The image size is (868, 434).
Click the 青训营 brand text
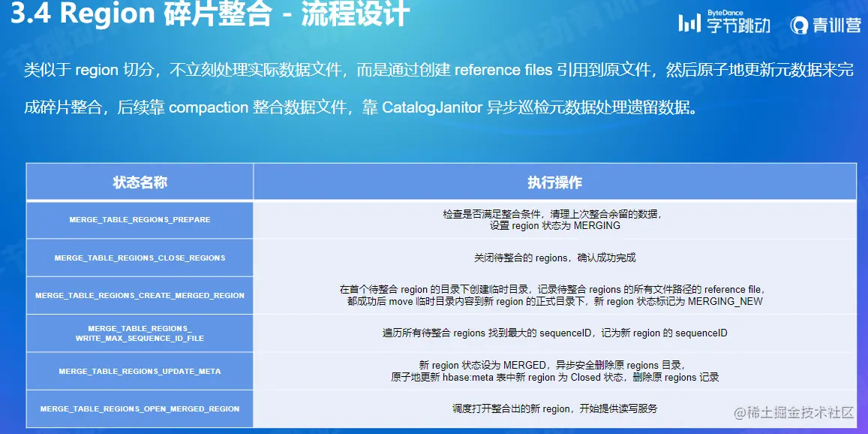tap(837, 26)
